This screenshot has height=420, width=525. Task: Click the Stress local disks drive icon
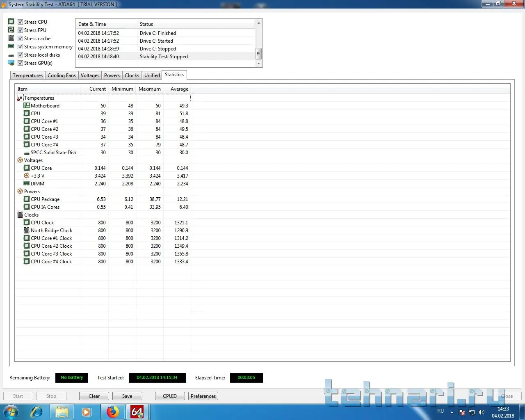[x=11, y=55]
